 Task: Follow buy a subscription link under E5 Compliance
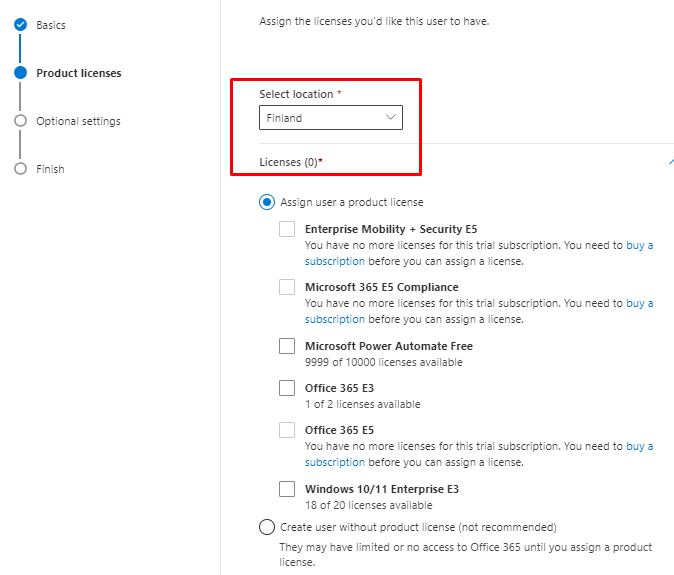tap(639, 303)
